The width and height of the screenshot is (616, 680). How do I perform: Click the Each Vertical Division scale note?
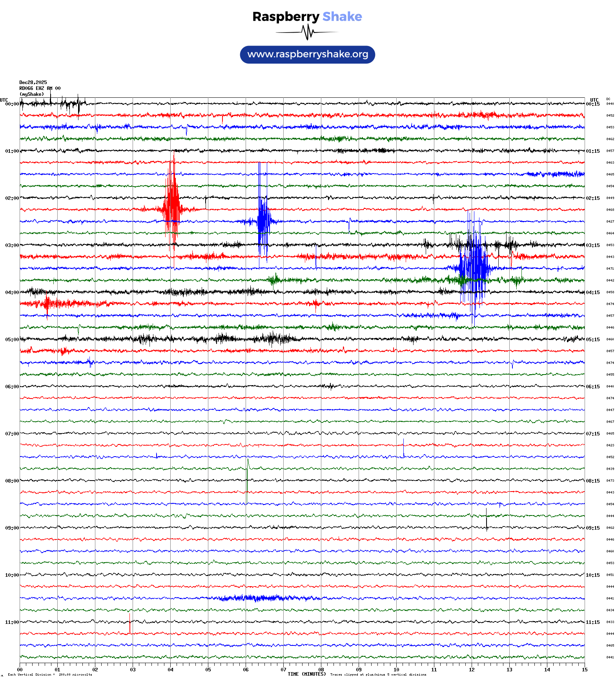[50, 675]
